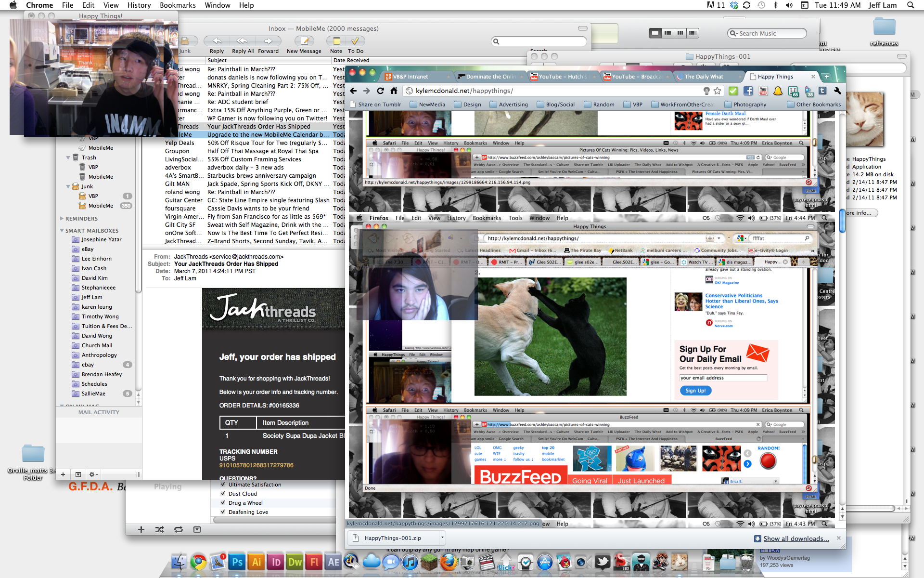Open Chrome wrench settings menu

(838, 91)
